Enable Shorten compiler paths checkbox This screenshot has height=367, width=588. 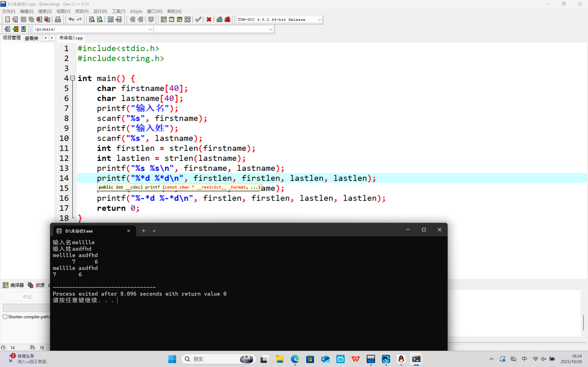(x=5, y=317)
